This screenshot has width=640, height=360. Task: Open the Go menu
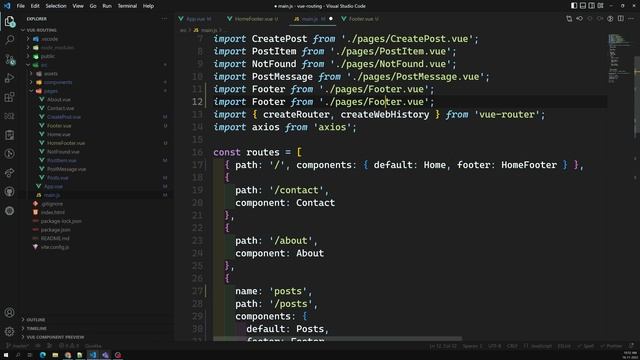point(93,6)
